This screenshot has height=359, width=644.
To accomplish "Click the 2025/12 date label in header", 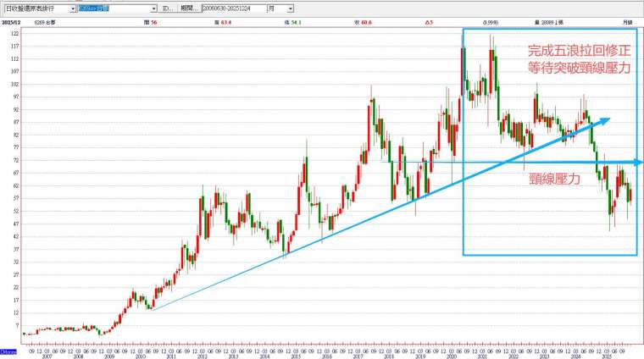I will pos(12,22).
